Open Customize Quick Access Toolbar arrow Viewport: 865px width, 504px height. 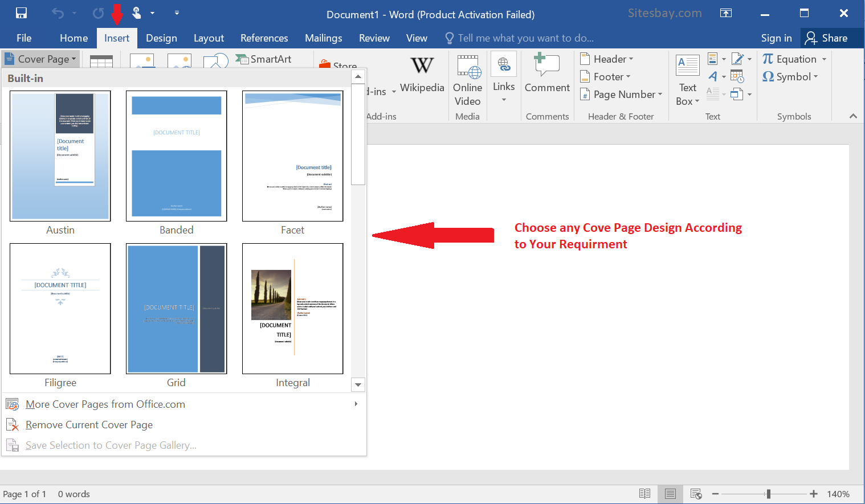click(x=177, y=13)
